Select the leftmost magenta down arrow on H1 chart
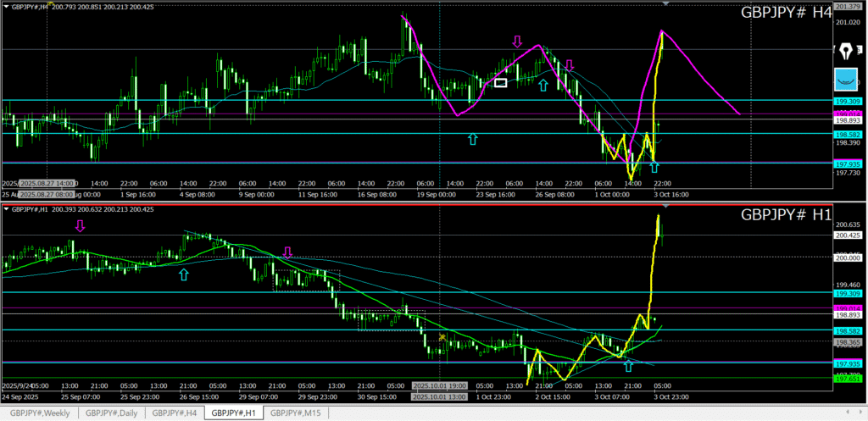Screen dimensions: 868x421 81,225
